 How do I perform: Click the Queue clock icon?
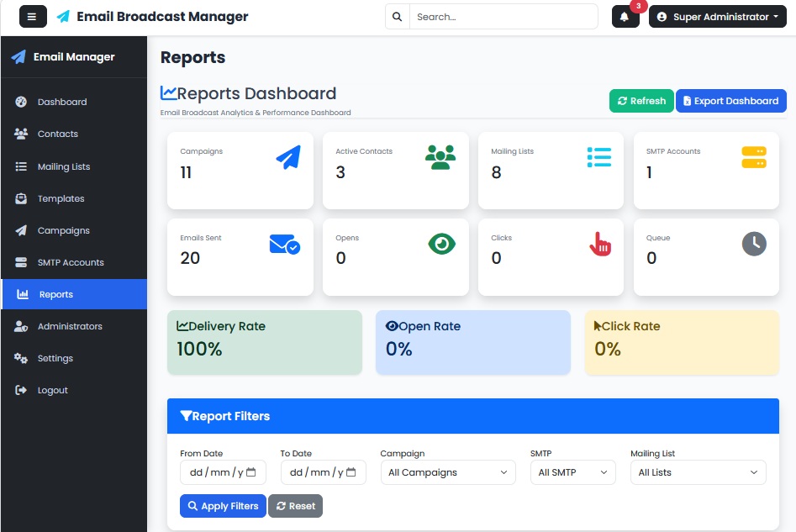754,244
